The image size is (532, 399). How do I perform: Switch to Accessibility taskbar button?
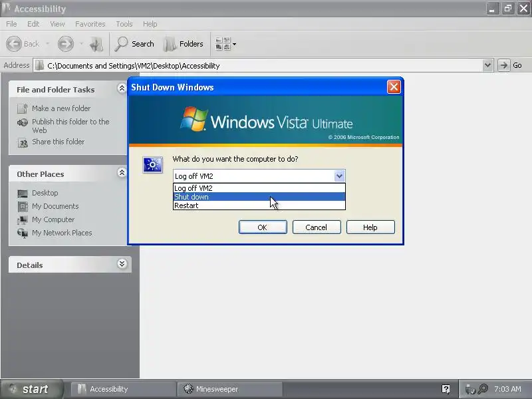point(123,389)
